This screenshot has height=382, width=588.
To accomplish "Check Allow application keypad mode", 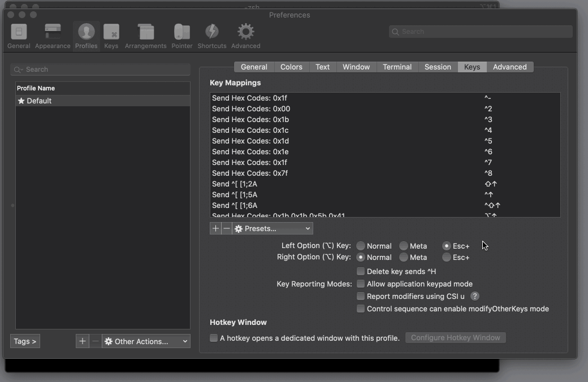I will (x=361, y=284).
